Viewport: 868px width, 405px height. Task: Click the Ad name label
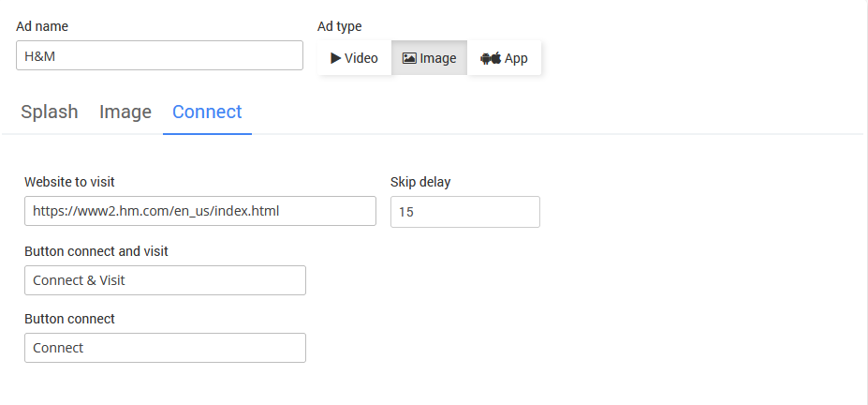tap(42, 26)
